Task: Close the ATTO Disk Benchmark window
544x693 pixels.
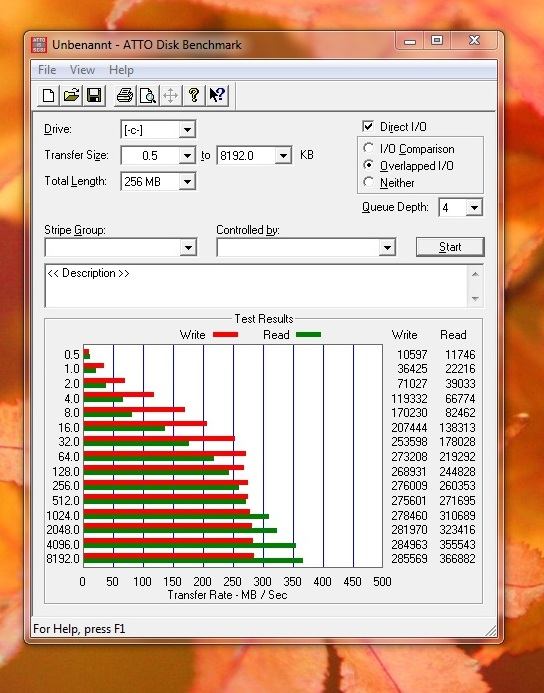Action: point(474,41)
